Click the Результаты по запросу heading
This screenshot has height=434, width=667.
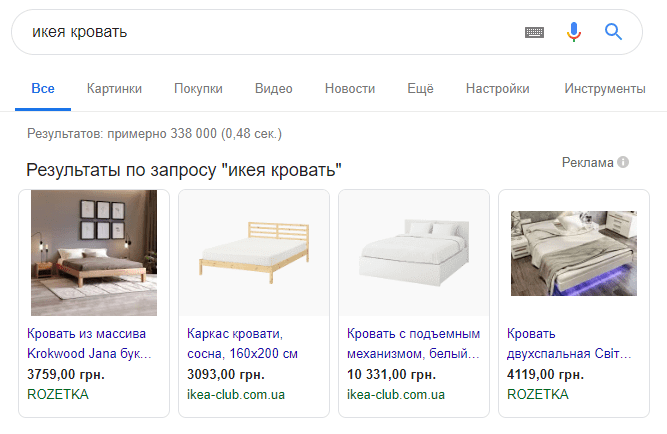(184, 170)
